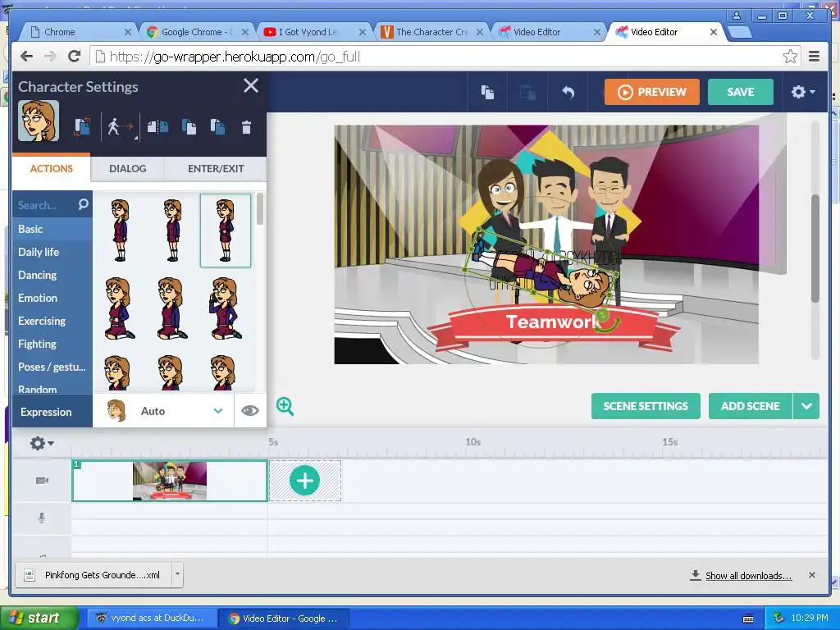Screen dimensions: 840x630
Task: Click the paste icon in Character Settings
Action: 217,127
